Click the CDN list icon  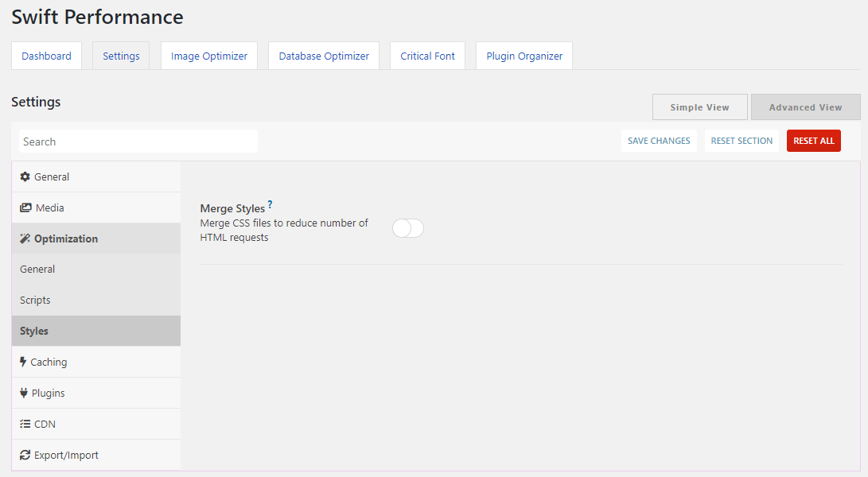point(25,424)
